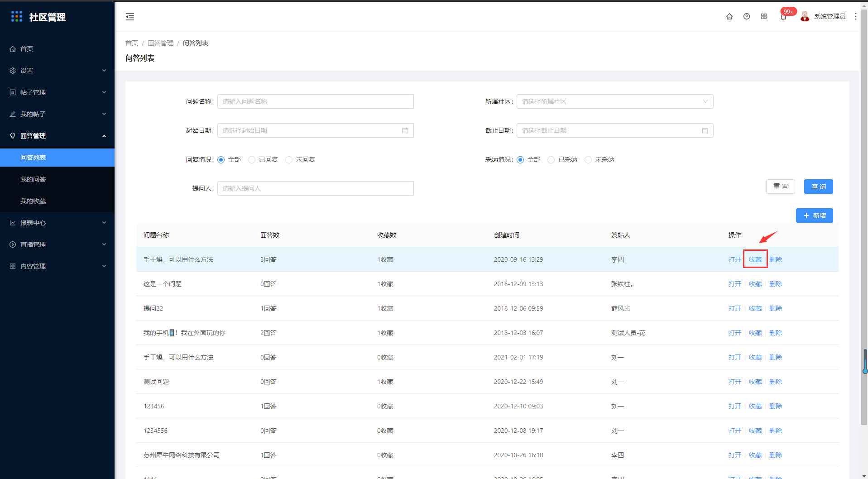The height and width of the screenshot is (479, 868).
Task: Click 删除 for 1234556 row
Action: (x=776, y=431)
